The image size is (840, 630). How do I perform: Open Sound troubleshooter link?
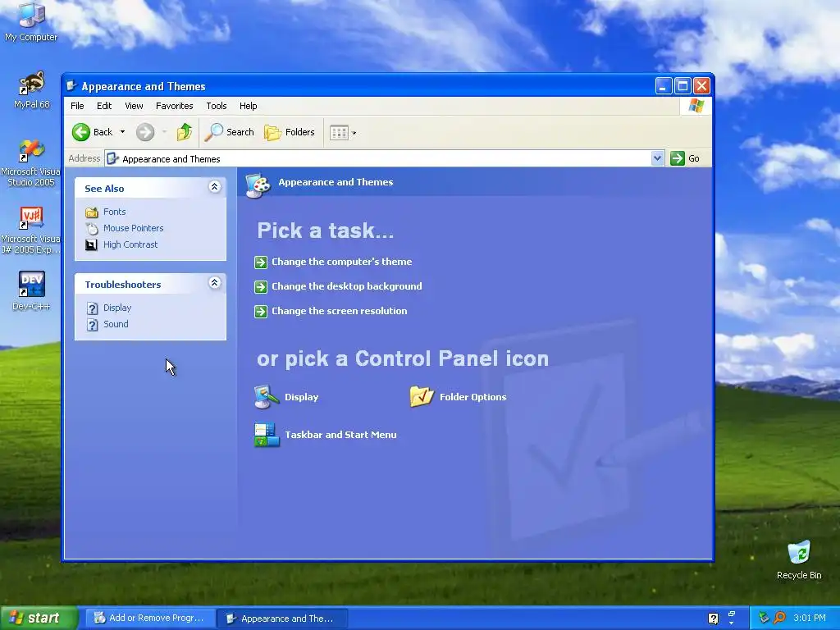click(x=116, y=323)
